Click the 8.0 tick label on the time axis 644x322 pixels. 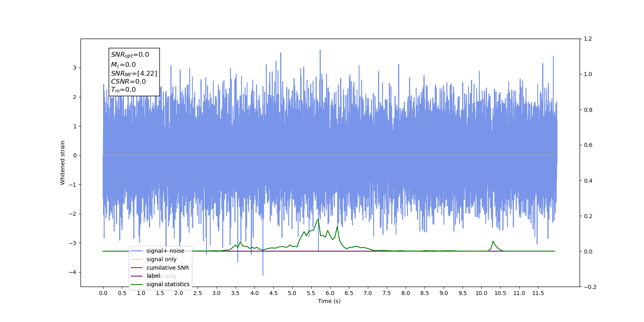click(406, 293)
